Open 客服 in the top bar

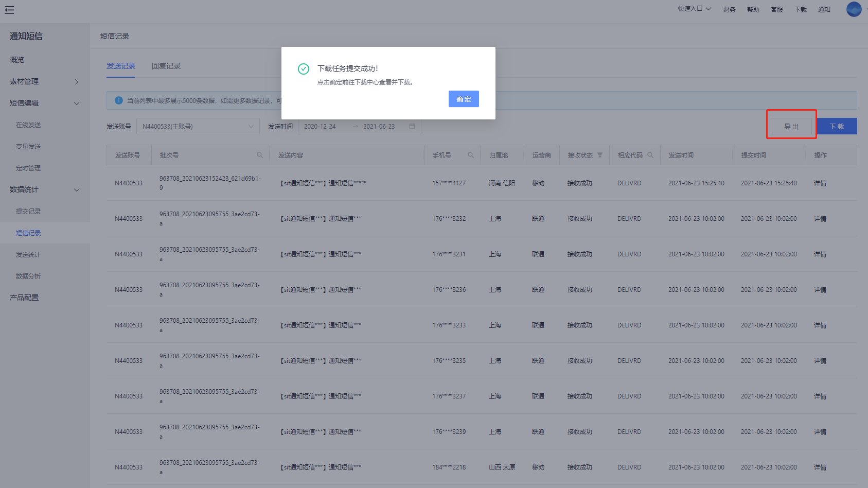point(776,9)
